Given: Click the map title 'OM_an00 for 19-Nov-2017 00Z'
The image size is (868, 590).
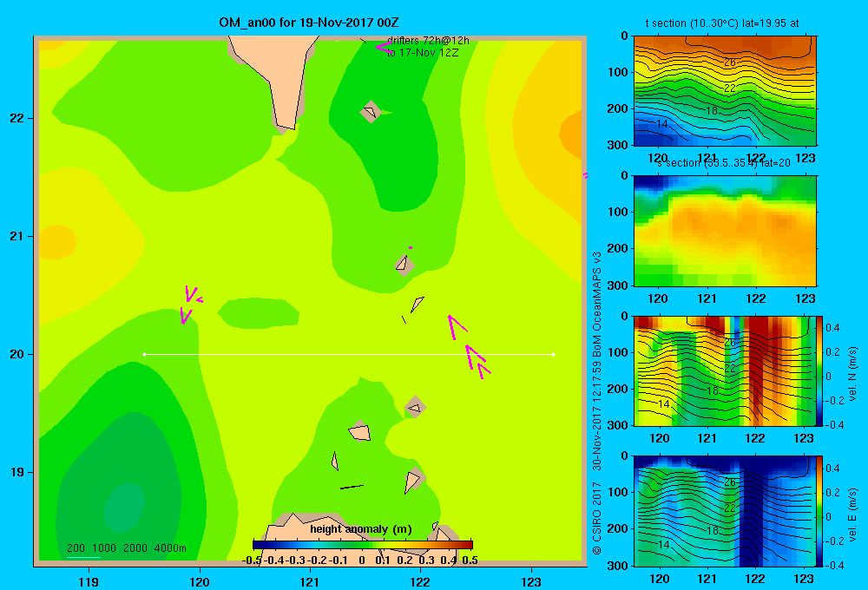Looking at the screenshot, I should tap(309, 23).
